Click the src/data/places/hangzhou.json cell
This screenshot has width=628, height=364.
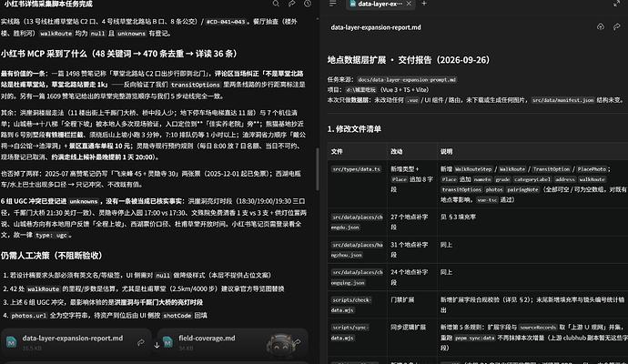click(x=357, y=249)
